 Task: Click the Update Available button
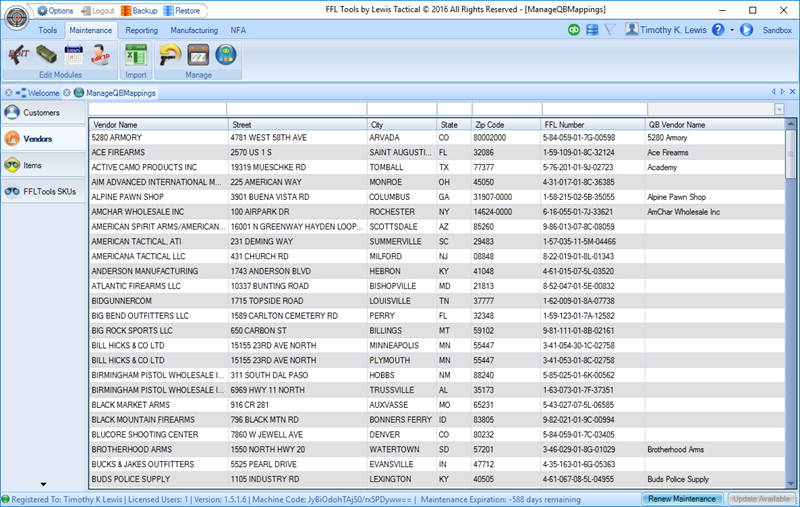click(x=761, y=499)
